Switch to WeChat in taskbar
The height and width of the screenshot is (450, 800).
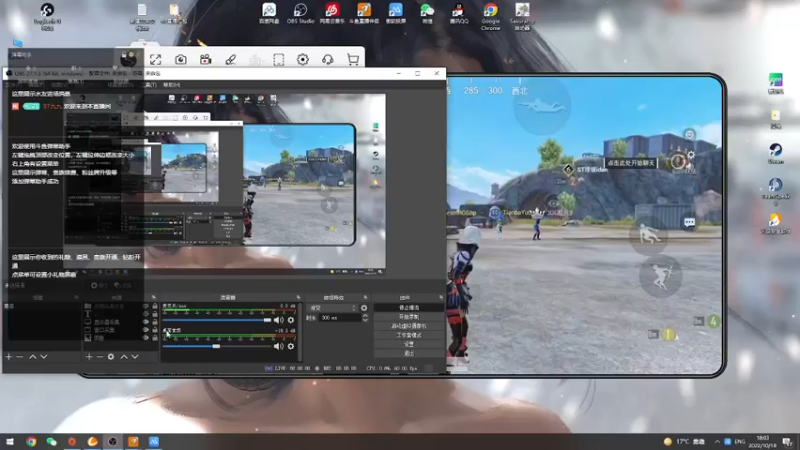[52, 441]
